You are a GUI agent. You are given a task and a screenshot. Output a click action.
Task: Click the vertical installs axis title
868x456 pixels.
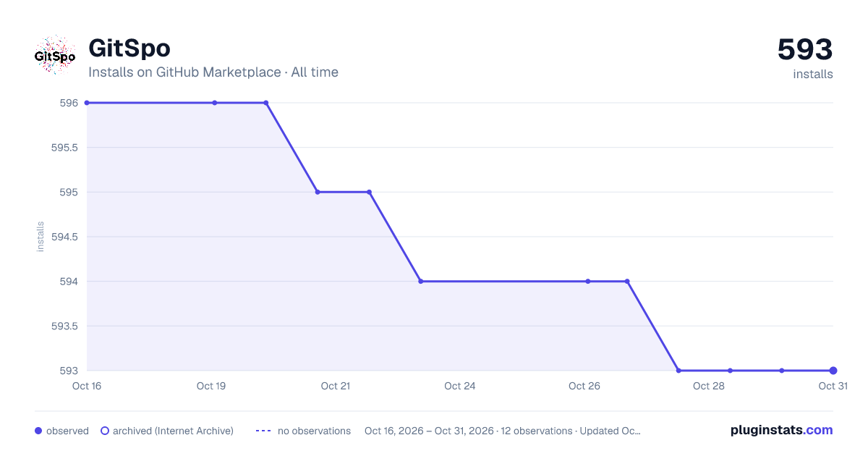pos(41,237)
